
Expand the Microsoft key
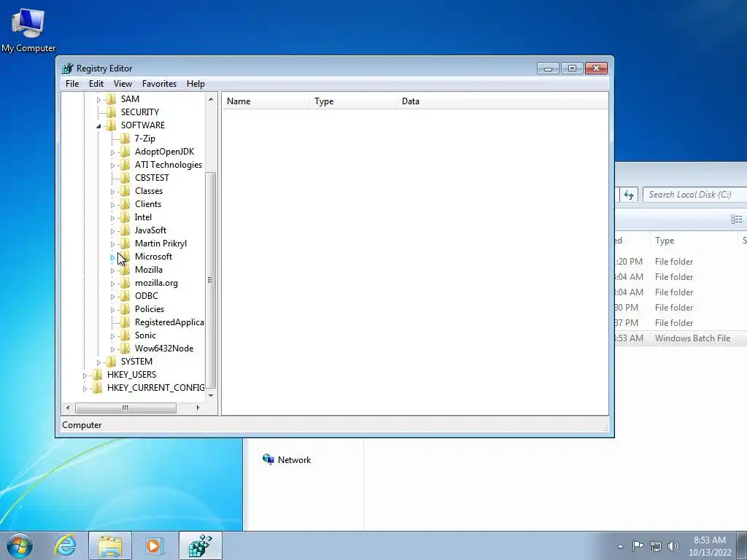(112, 257)
